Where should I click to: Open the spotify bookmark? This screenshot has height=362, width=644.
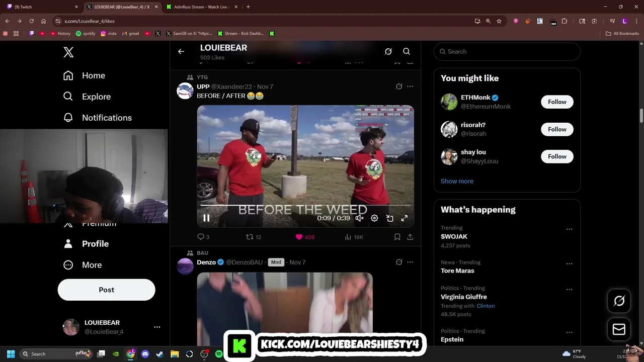tap(86, 34)
